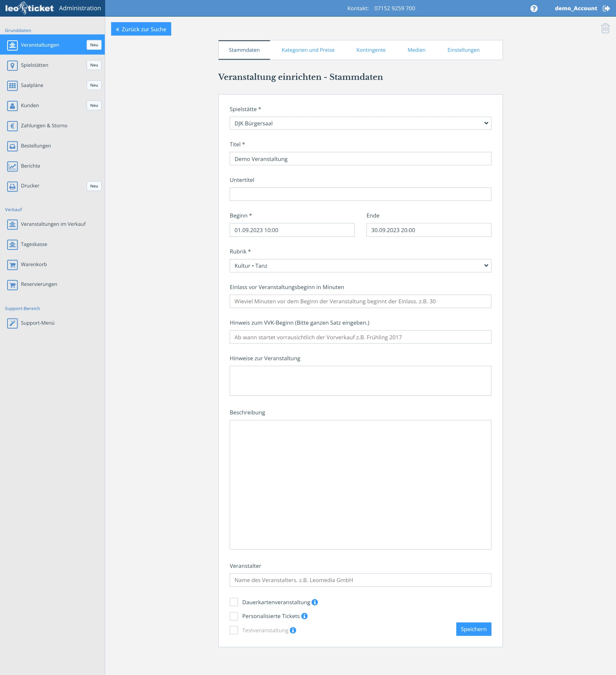The width and height of the screenshot is (616, 675).
Task: Open the Spielstätte dropdown
Action: click(360, 123)
